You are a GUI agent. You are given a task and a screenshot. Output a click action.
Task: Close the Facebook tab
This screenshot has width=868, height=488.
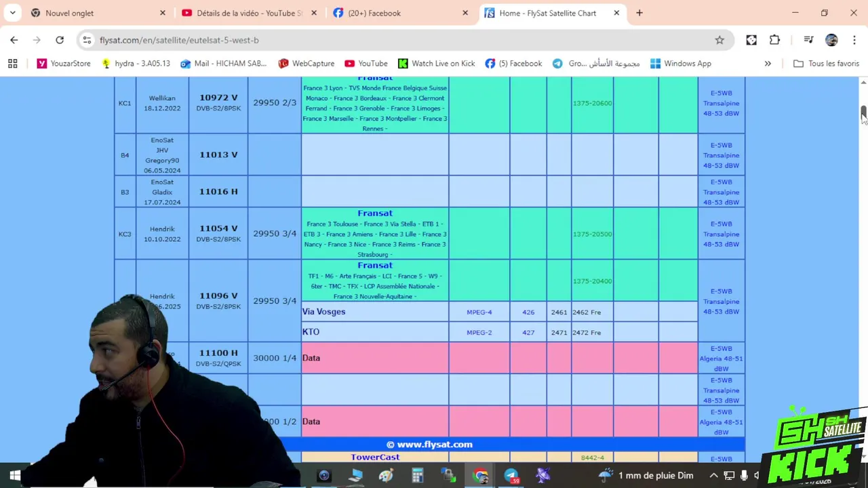(x=465, y=13)
